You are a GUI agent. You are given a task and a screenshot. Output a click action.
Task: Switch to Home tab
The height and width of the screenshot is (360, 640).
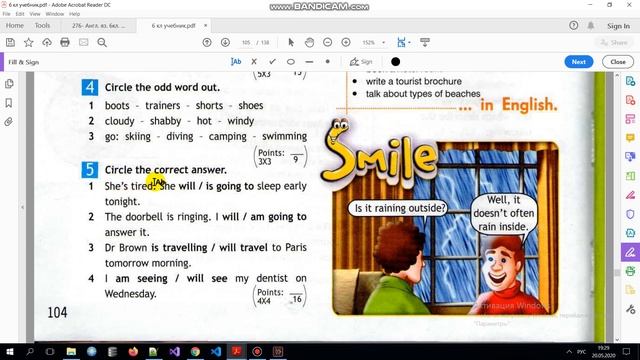(x=15, y=25)
